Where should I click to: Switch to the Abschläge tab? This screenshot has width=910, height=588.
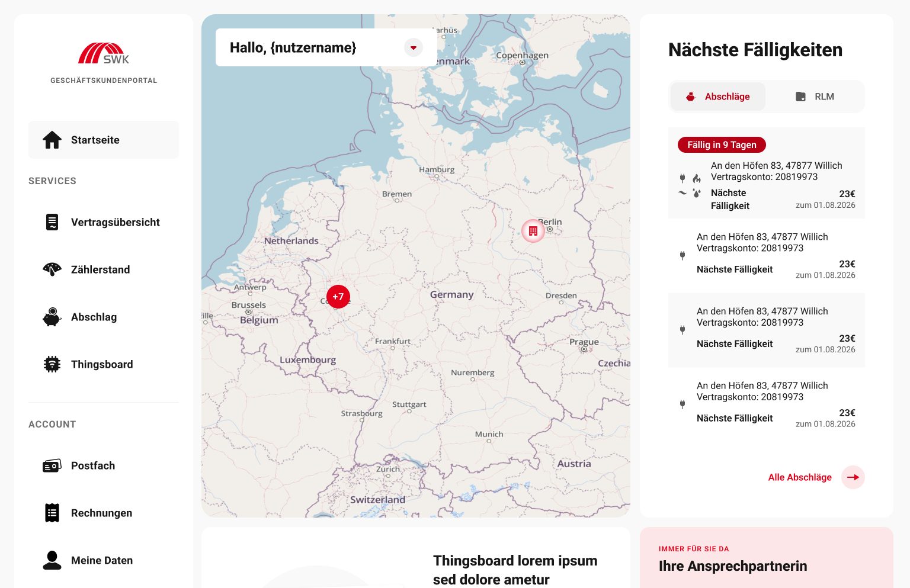tap(718, 97)
